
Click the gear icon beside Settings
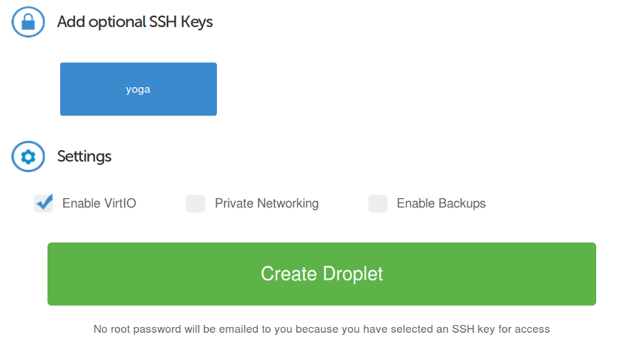28,157
